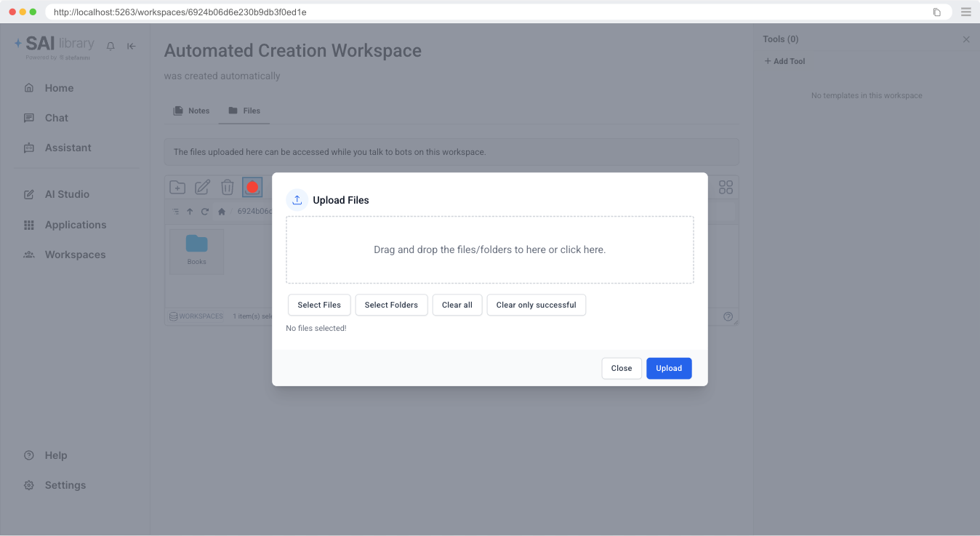Click the red record-style toolbar icon
Screen dimensions: 980x536
252,187
